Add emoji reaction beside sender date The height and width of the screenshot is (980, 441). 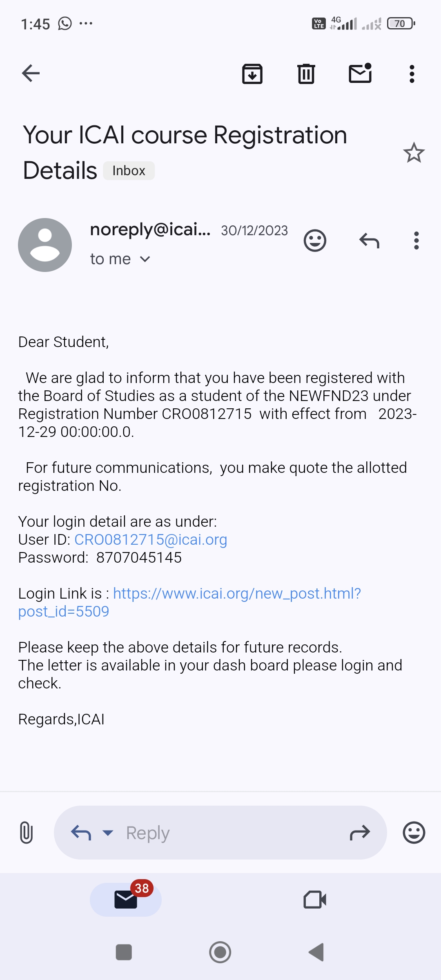tap(315, 241)
